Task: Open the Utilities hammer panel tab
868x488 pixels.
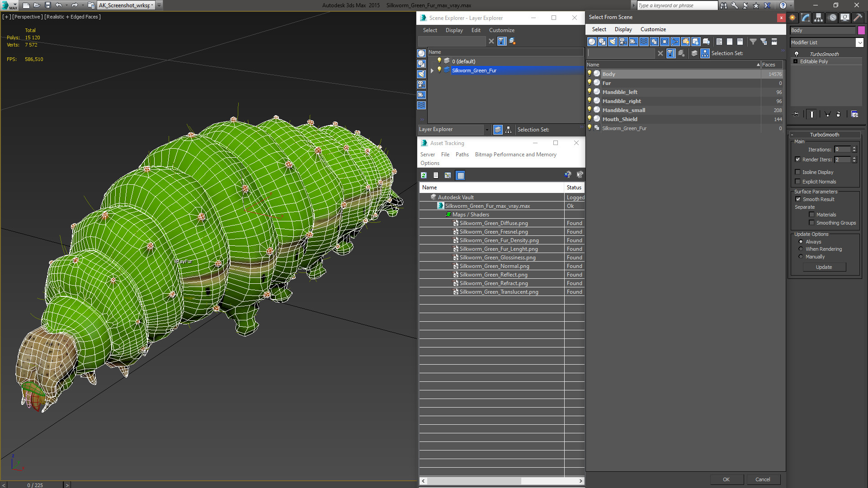Action: click(x=858, y=18)
